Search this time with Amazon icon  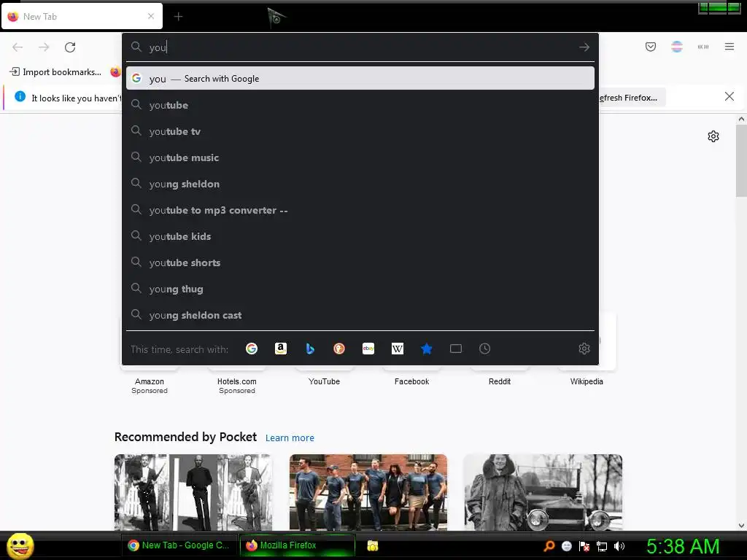coord(281,349)
